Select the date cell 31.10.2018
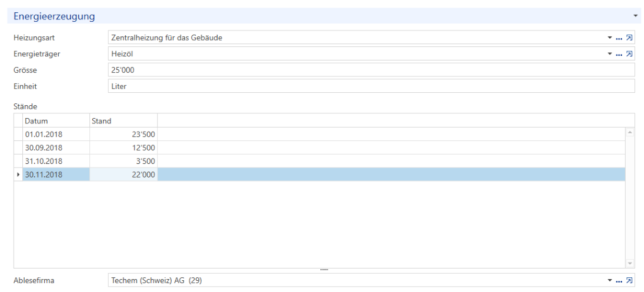This screenshot has height=292, width=644. pyautogui.click(x=56, y=161)
